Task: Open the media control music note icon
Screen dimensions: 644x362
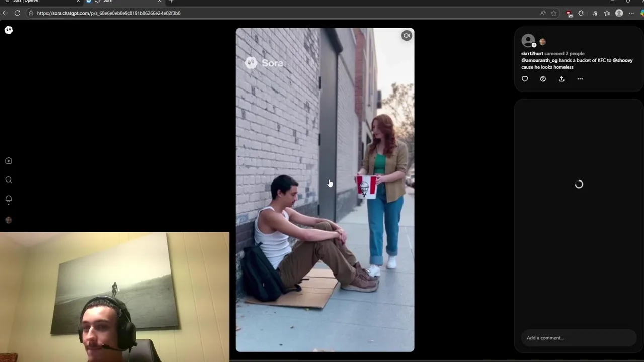Action: [x=595, y=13]
